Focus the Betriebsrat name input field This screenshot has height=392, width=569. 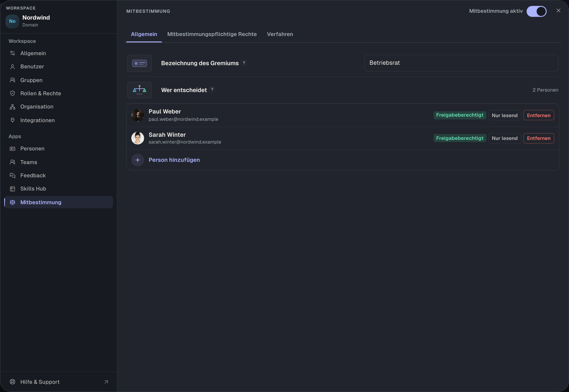[461, 63]
